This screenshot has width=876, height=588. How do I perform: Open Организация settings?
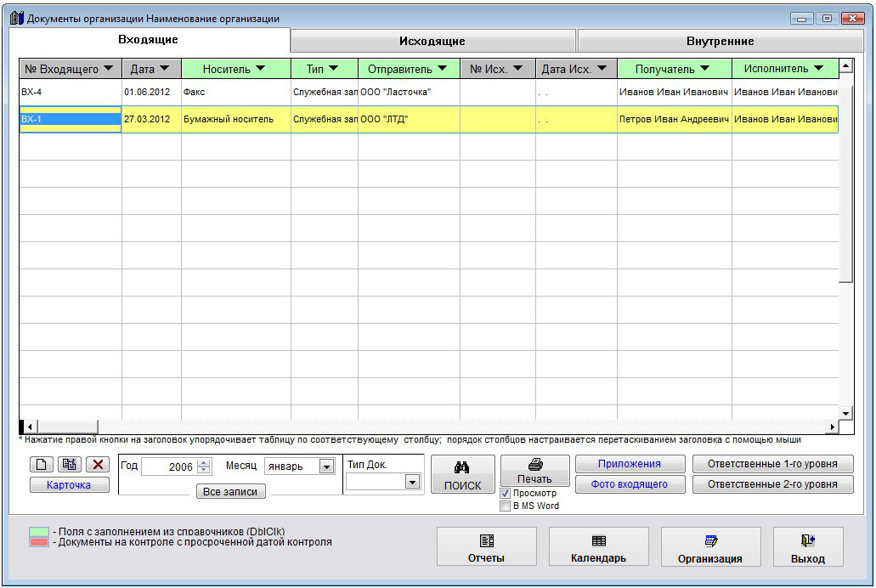point(710,548)
